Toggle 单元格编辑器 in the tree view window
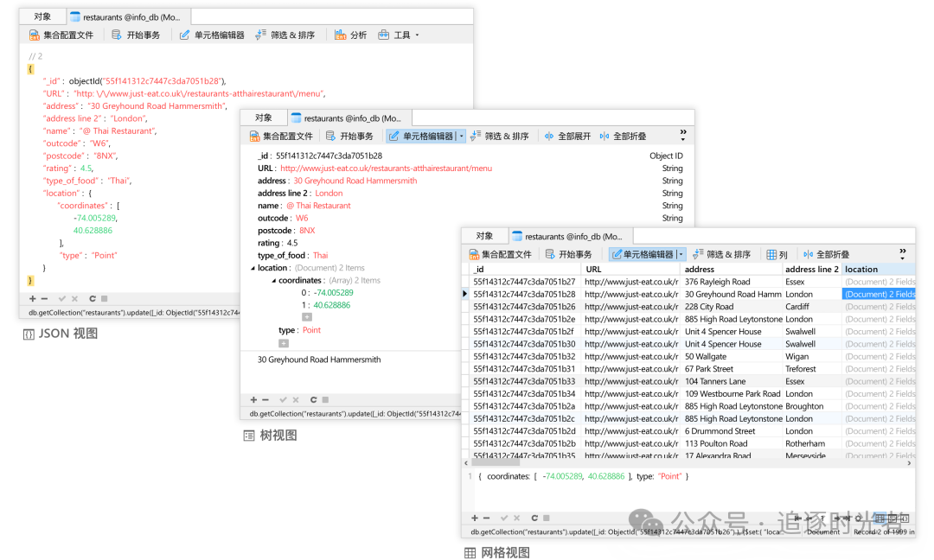 pyautogui.click(x=421, y=137)
